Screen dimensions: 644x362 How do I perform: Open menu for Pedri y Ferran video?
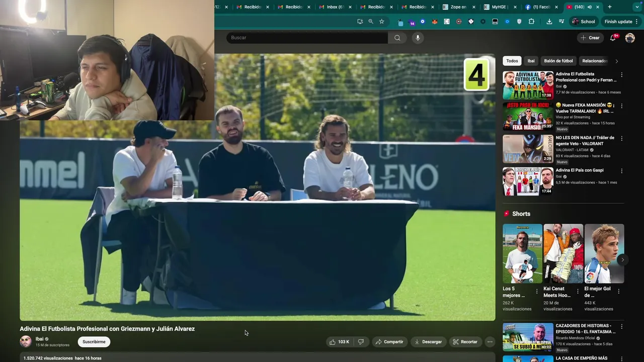622,74
